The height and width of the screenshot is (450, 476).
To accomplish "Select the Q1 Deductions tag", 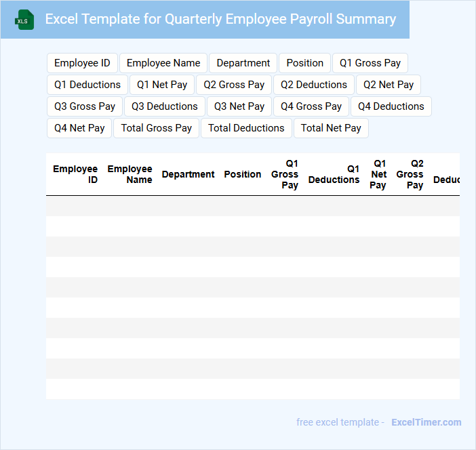I will click(87, 85).
